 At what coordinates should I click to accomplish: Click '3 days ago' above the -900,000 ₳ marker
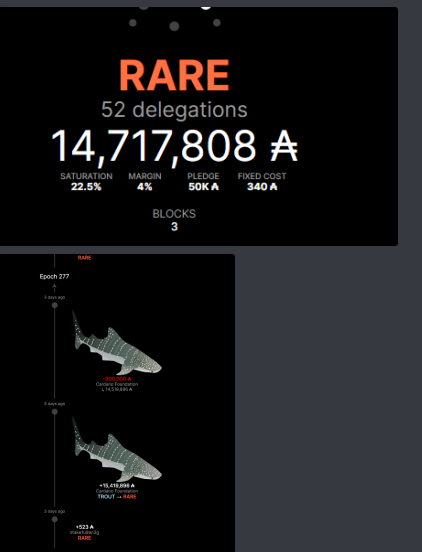(55, 297)
